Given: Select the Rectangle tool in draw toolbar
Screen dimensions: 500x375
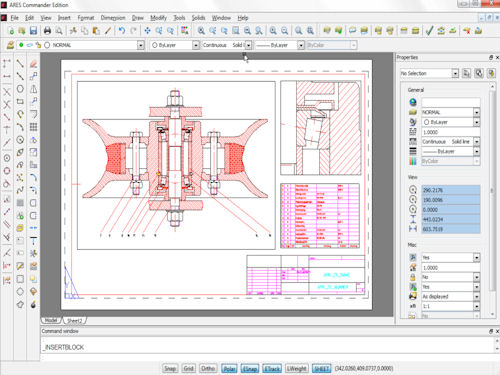Looking at the screenshot, I should pos(20,101).
